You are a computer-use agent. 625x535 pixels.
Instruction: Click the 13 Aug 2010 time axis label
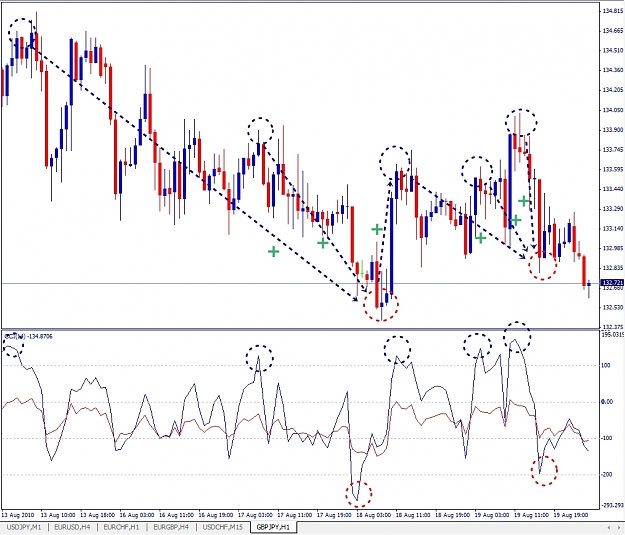tap(18, 515)
